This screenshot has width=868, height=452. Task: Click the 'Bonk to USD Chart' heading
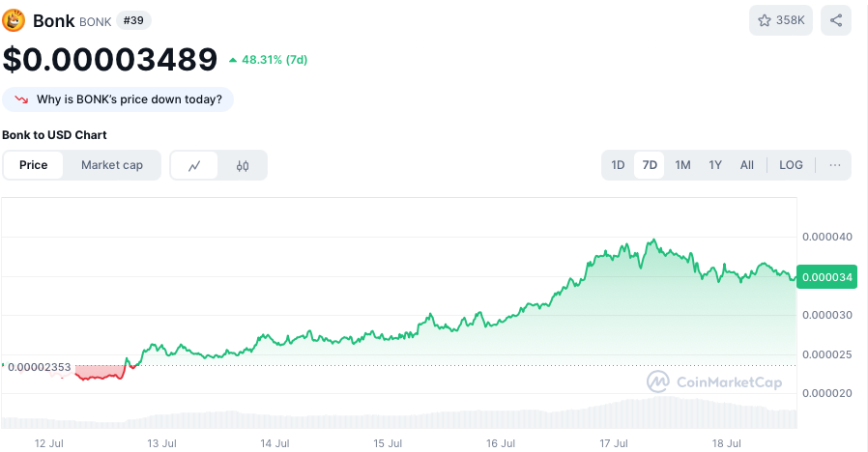54,135
